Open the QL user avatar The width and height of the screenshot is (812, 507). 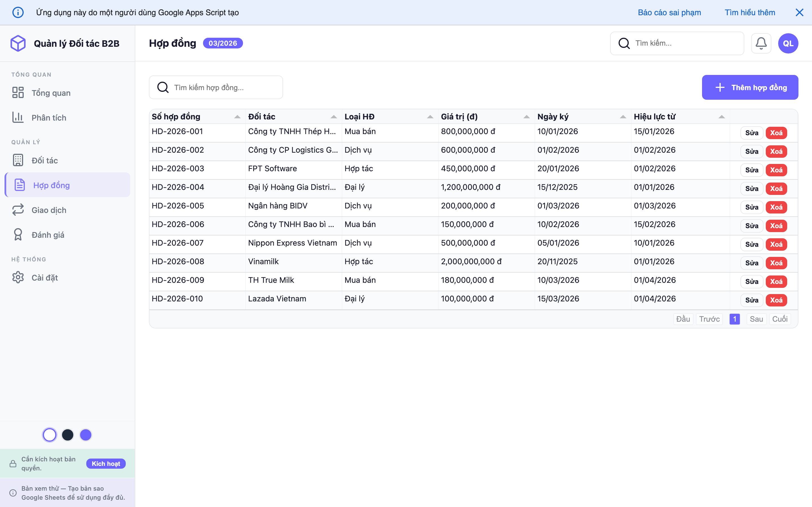[x=788, y=43]
